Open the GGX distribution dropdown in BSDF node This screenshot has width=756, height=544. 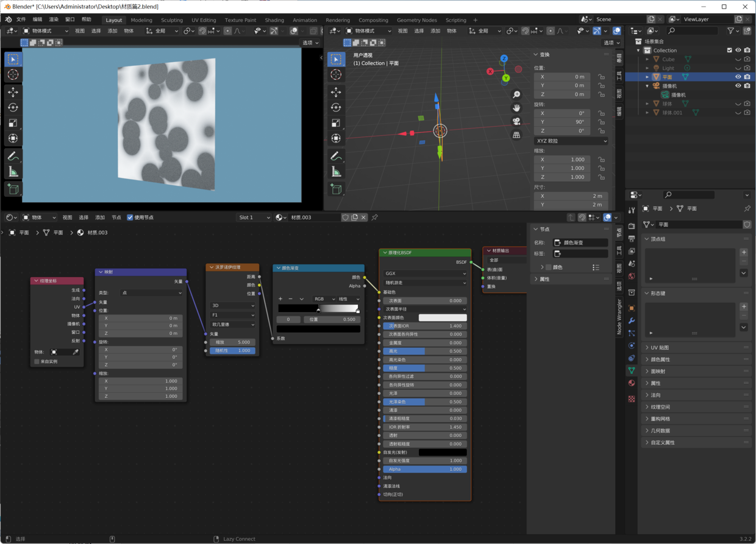click(x=425, y=274)
